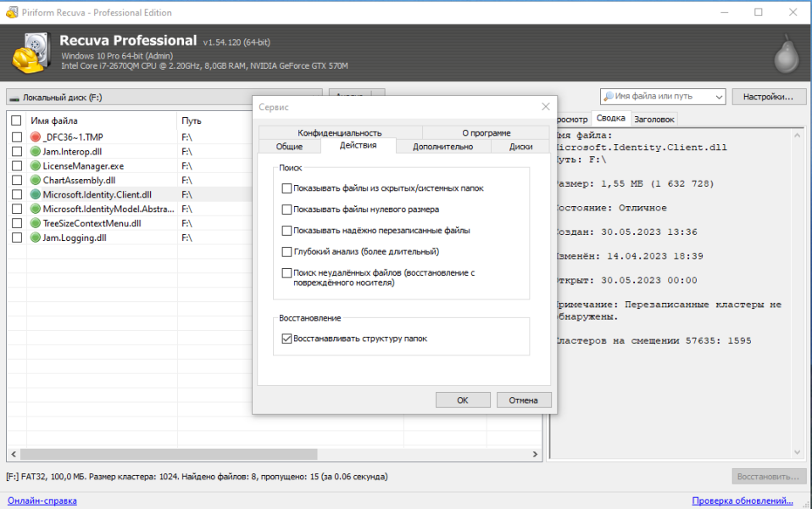Image resolution: width=812 pixels, height=509 pixels.
Task: Click the Восстановить... button
Action: 768,477
